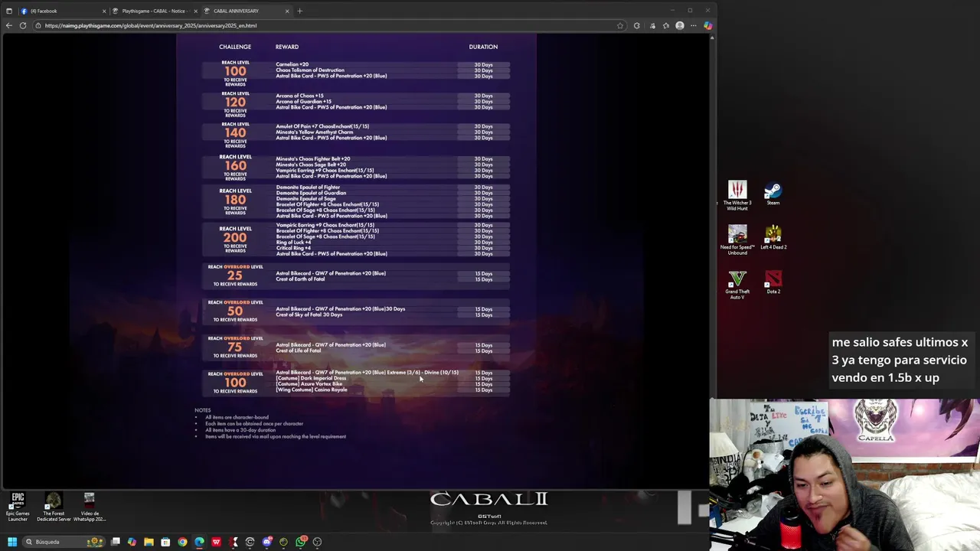Screen dimensions: 980x551
Task: Click the Reach Level 160 challenge
Action: (235, 167)
